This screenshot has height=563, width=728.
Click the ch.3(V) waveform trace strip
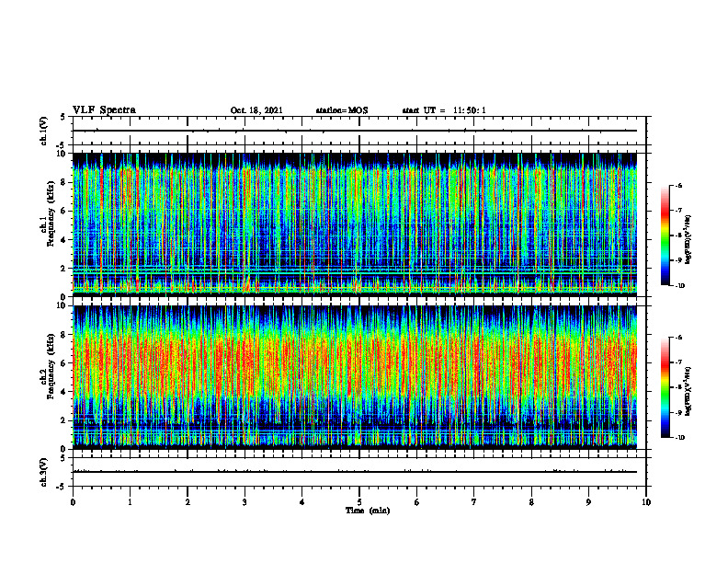click(x=355, y=472)
